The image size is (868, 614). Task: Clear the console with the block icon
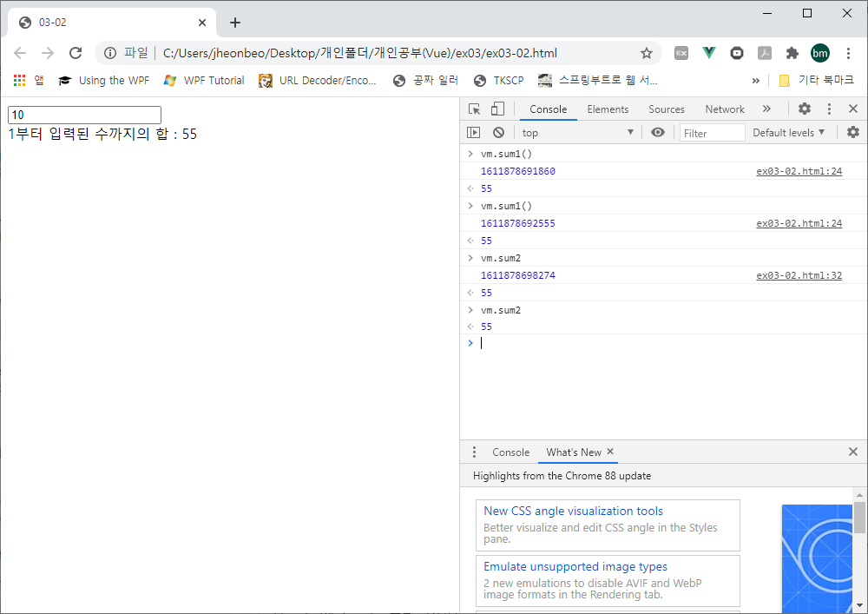tap(499, 132)
